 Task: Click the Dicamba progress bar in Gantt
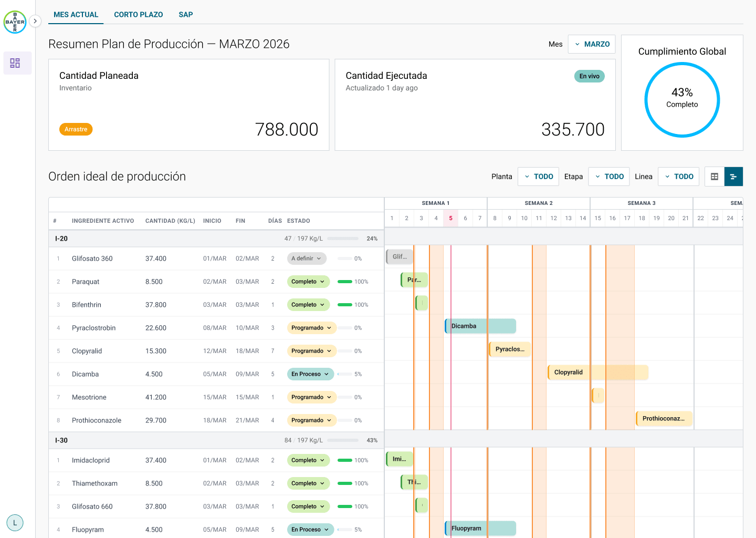pyautogui.click(x=480, y=326)
